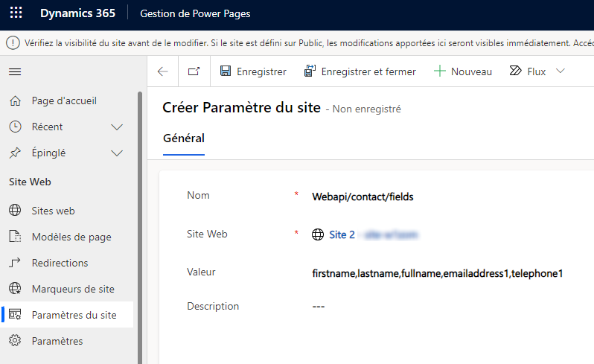Image resolution: width=594 pixels, height=364 pixels.
Task: Click the clock icon beside Récent
Action: [15, 127]
